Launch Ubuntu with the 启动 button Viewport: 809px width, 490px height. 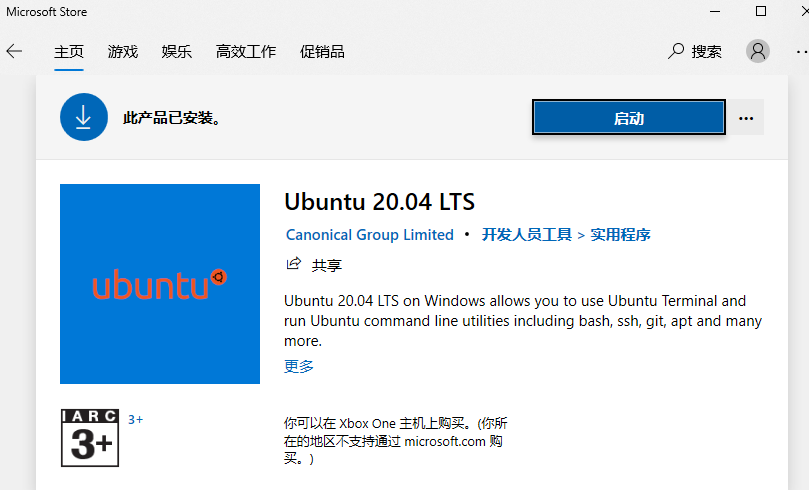(629, 118)
